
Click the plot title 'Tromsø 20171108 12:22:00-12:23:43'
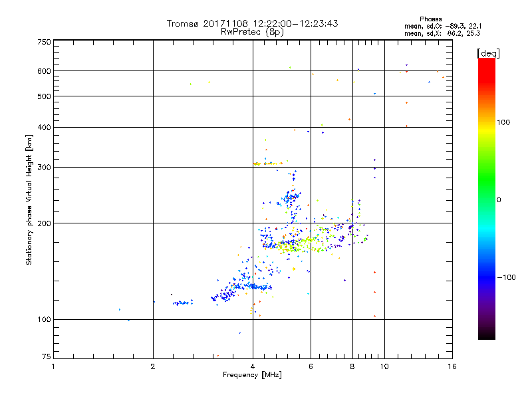252,23
